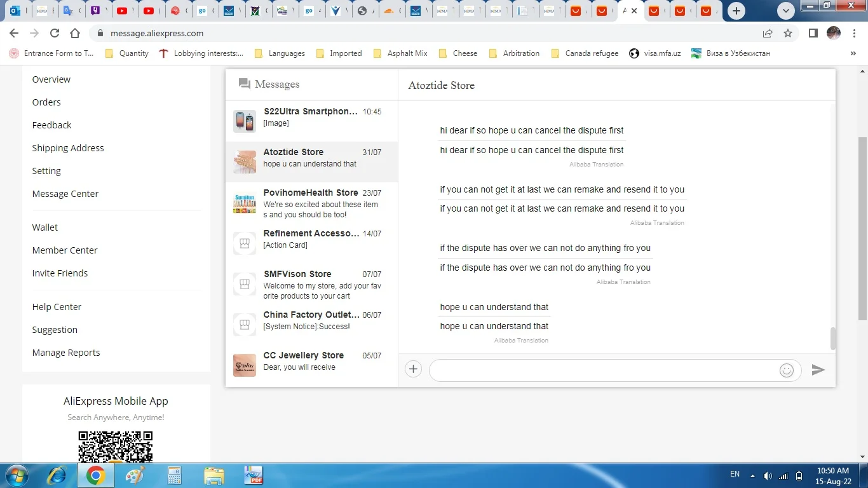This screenshot has height=488, width=868.
Task: Open the Quantity bookmarks folder
Action: pyautogui.click(x=127, y=53)
